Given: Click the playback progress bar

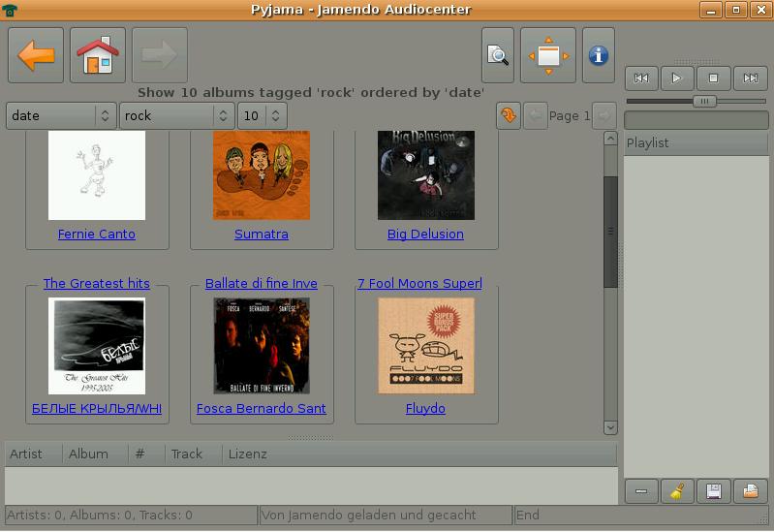Looking at the screenshot, I should (x=696, y=120).
